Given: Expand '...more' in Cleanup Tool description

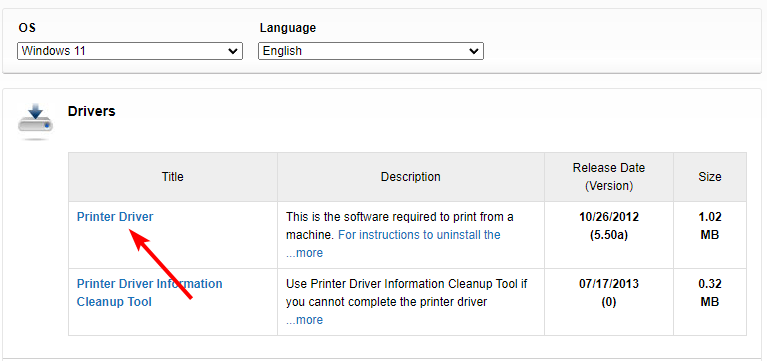Looking at the screenshot, I should (304, 320).
